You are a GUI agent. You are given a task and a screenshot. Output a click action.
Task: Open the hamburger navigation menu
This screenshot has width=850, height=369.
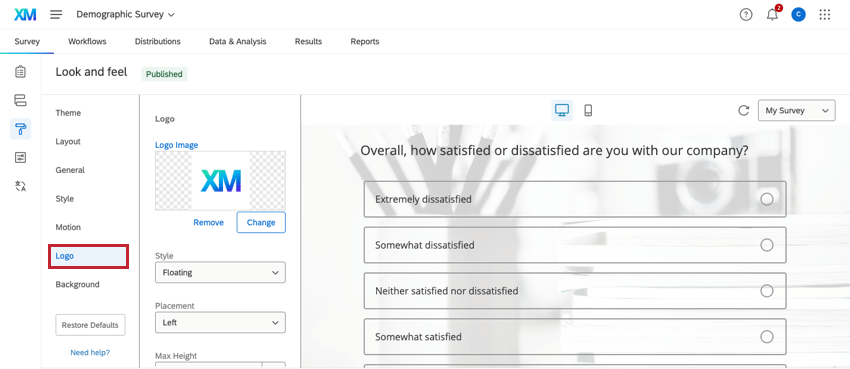(56, 15)
